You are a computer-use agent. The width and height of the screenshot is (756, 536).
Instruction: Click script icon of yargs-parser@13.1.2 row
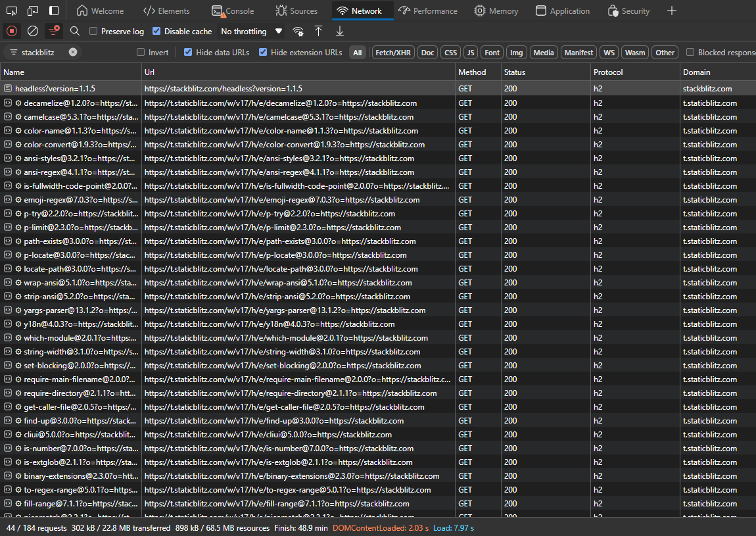coord(8,310)
